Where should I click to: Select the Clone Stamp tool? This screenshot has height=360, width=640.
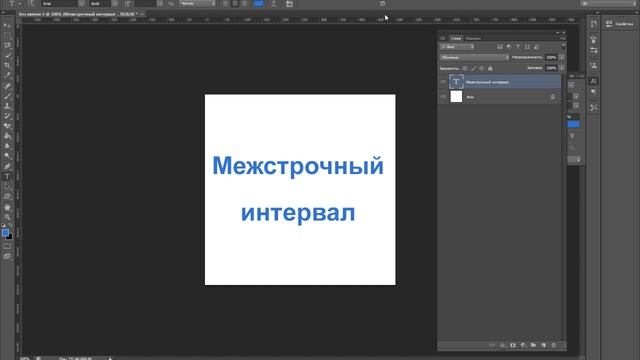pyautogui.click(x=7, y=106)
